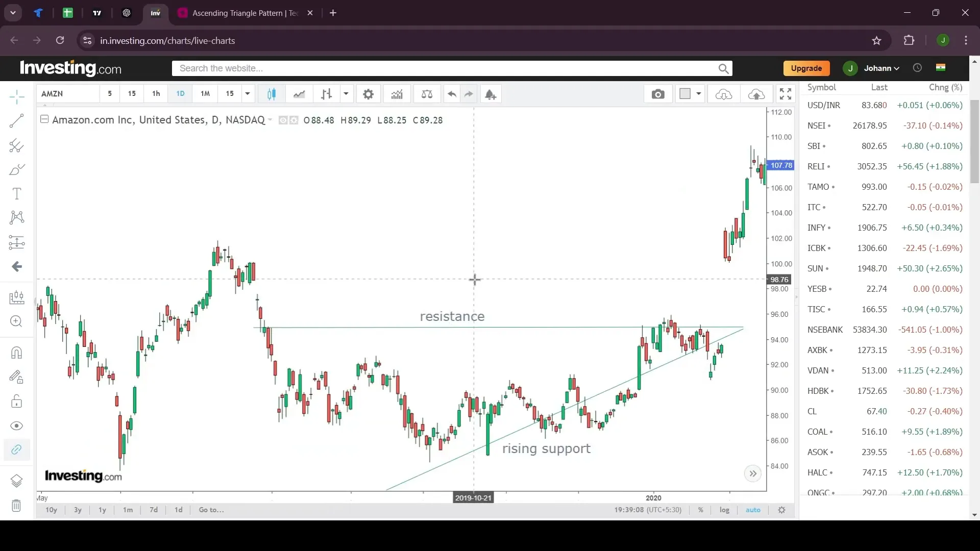Image resolution: width=980 pixels, height=551 pixels.
Task: Jump to latest bar arrow button
Action: pos(753,473)
